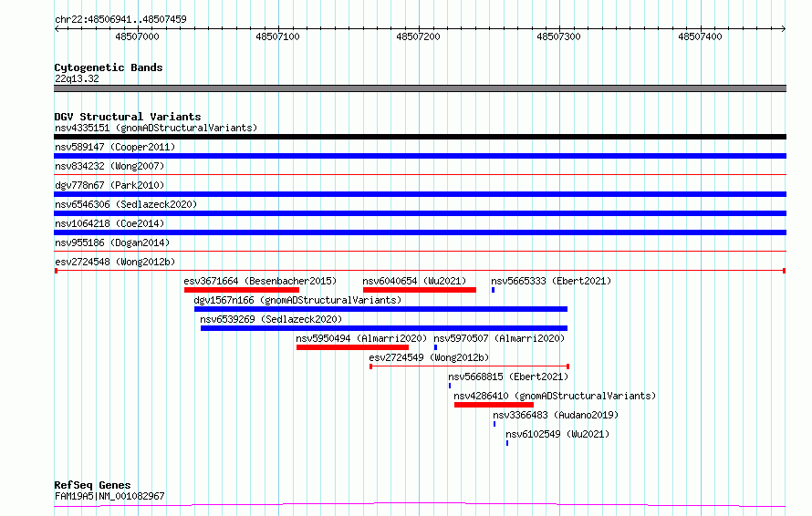Open nsv6040654 (Wu2021) label
Viewport: 812px width, 516px height.
click(414, 281)
